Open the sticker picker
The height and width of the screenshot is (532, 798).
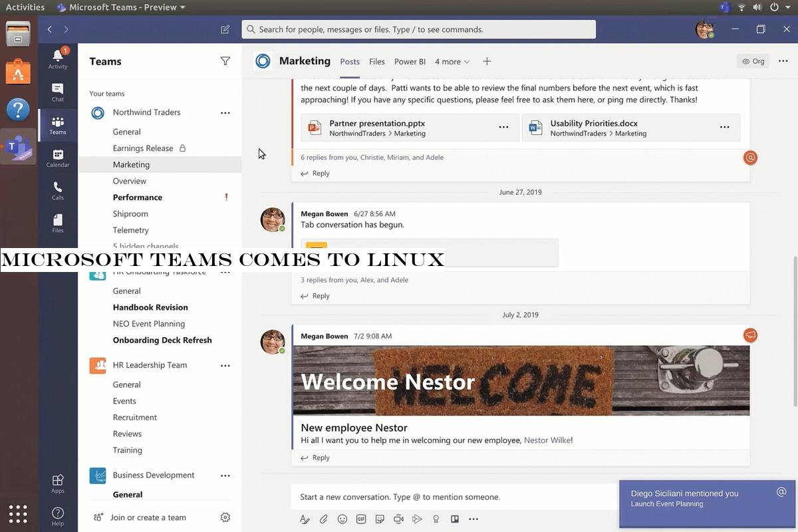coord(380,519)
